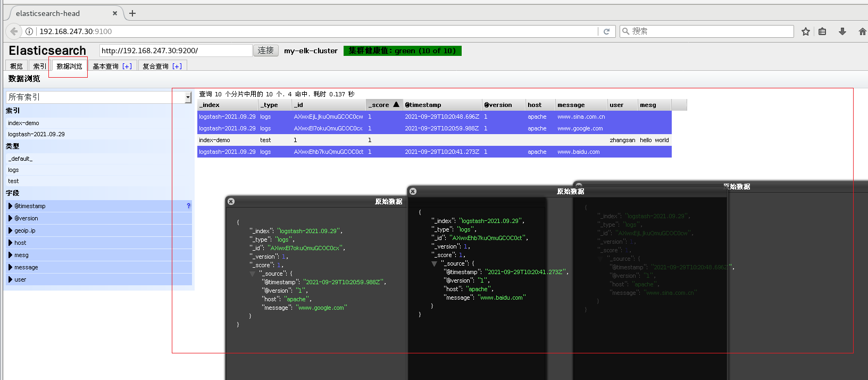Close the baidu.com raw data popup
The width and height of the screenshot is (868, 380).
pos(413,191)
